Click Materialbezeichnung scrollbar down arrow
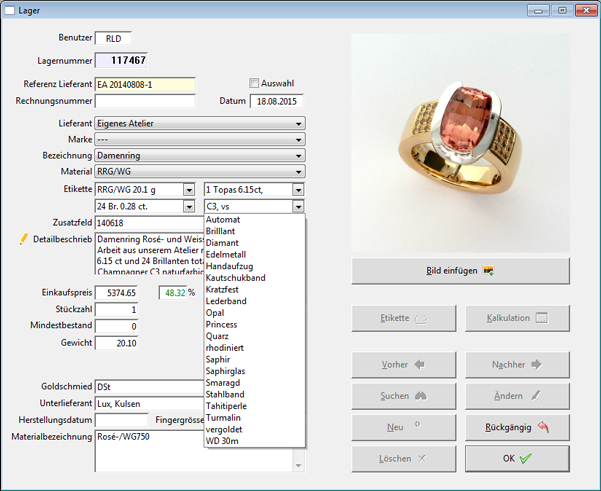This screenshot has width=601, height=491. click(298, 466)
